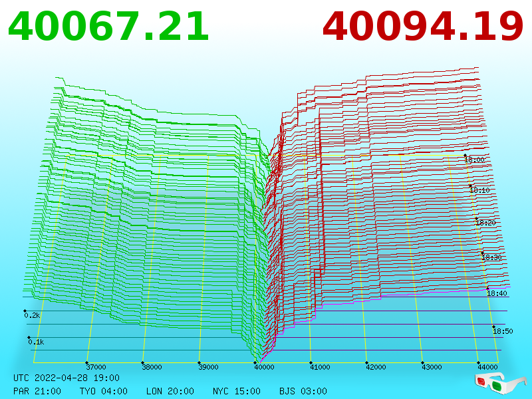The height and width of the screenshot is (399, 532).
Task: Click the red ask price 40094.19
Action: click(x=422, y=27)
